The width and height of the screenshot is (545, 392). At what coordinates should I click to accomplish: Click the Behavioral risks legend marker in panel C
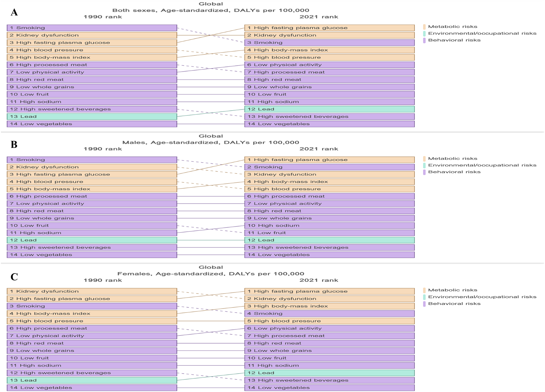(x=425, y=303)
